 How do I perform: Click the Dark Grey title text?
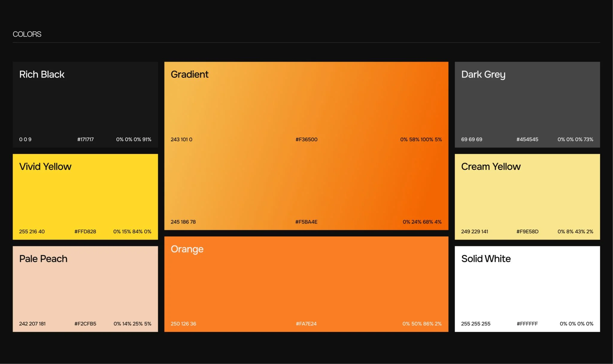(x=483, y=74)
